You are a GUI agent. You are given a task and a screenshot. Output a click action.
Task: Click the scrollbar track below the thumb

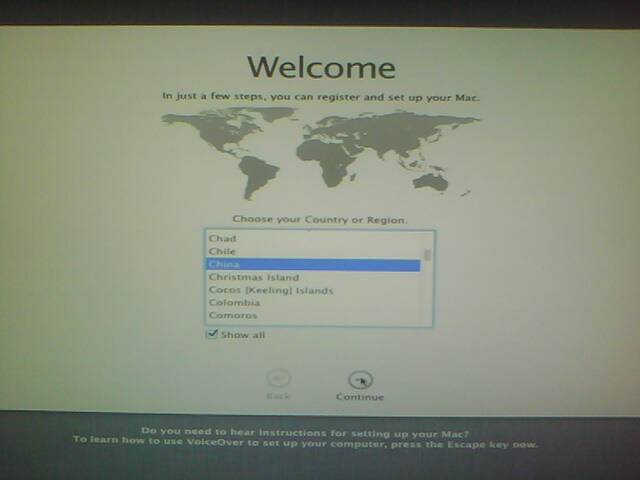428,295
